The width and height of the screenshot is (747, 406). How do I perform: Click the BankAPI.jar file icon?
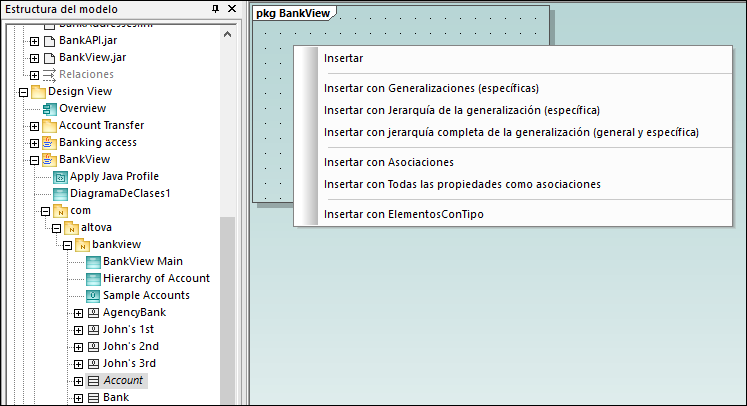(x=49, y=40)
